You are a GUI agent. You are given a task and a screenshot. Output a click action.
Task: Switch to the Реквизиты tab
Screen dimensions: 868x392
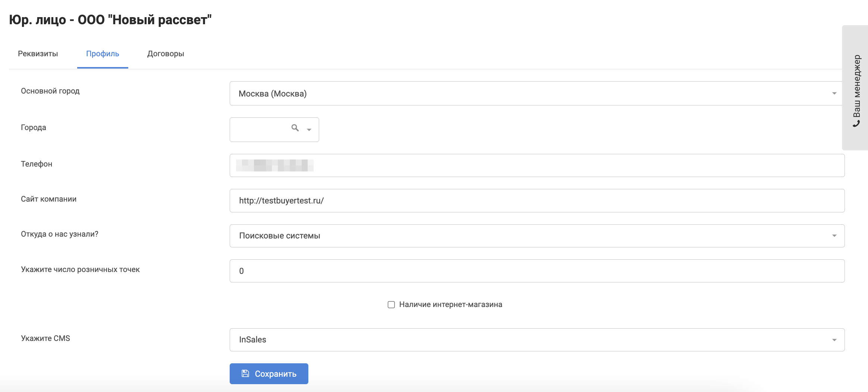click(38, 54)
